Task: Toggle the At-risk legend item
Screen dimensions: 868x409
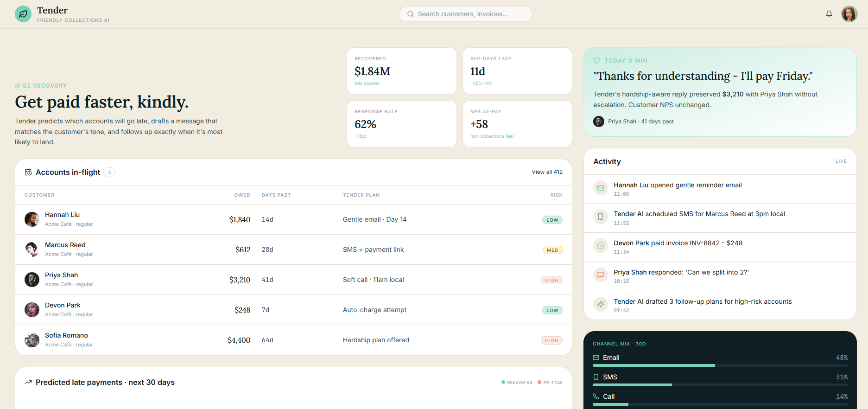Action: coord(550,383)
